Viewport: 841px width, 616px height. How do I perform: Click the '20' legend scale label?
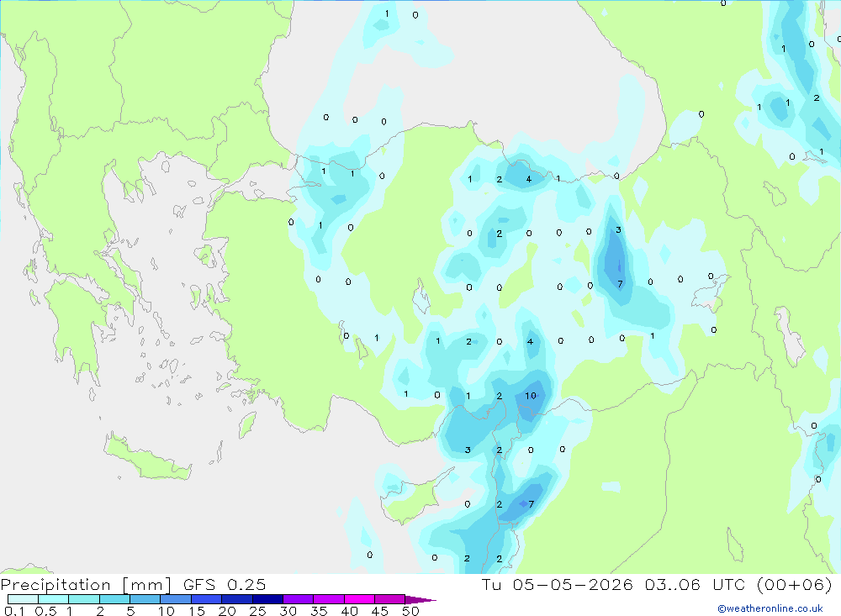[227, 611]
